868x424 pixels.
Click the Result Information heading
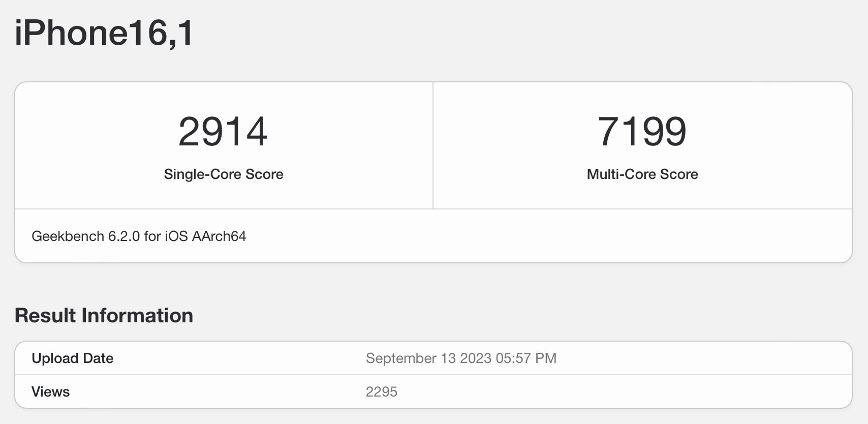pos(104,315)
